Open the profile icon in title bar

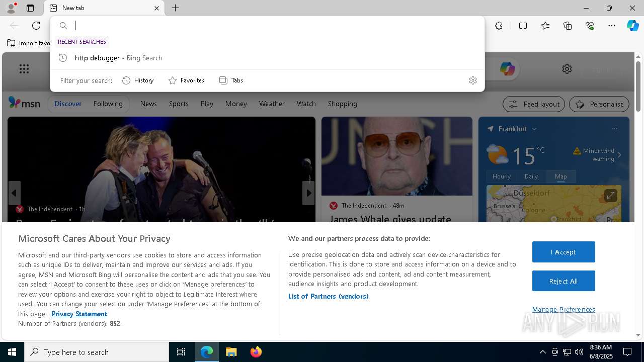tap(11, 8)
